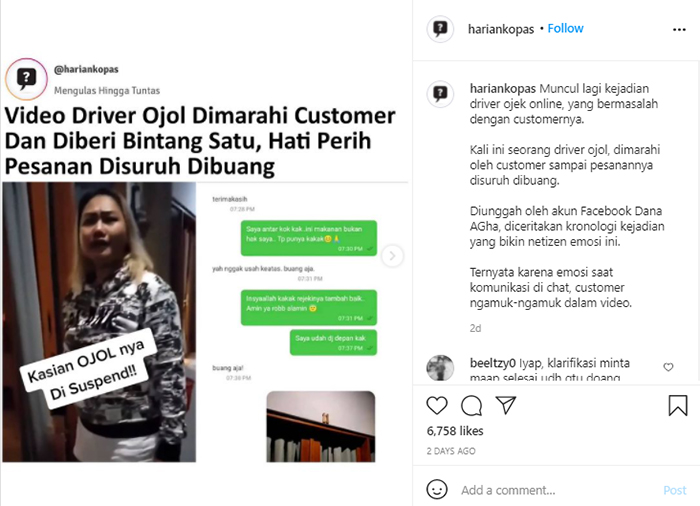700x506 pixels.
Task: Follow the hariankopas account
Action: (x=565, y=28)
